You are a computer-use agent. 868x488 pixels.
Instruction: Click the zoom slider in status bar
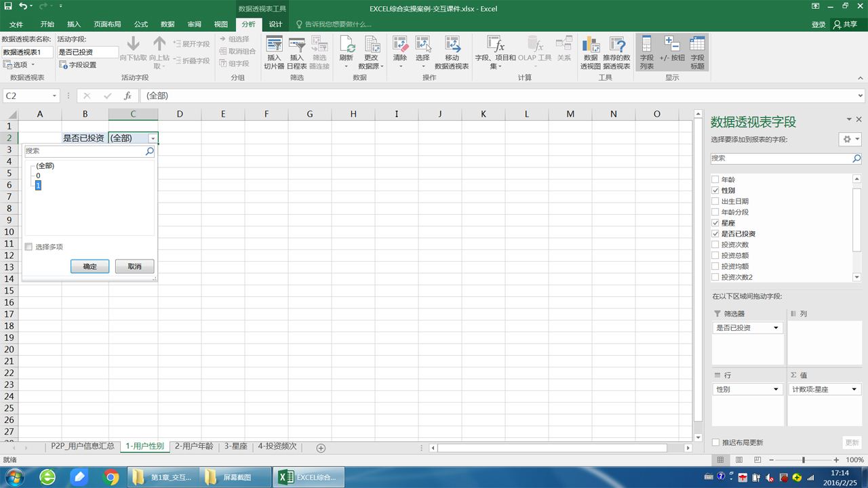click(804, 460)
